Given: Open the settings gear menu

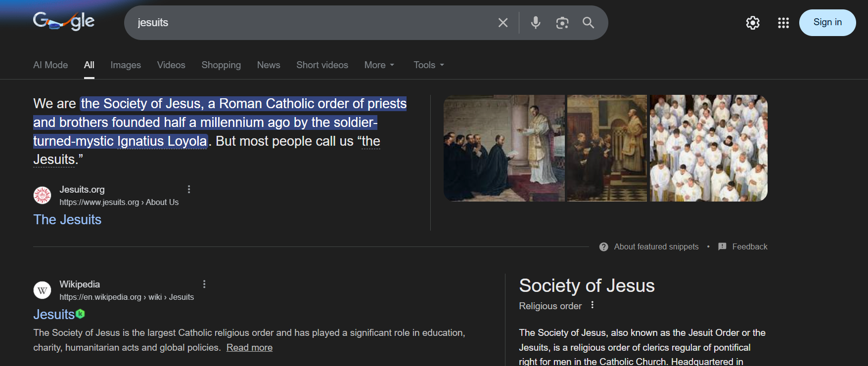Looking at the screenshot, I should (752, 23).
